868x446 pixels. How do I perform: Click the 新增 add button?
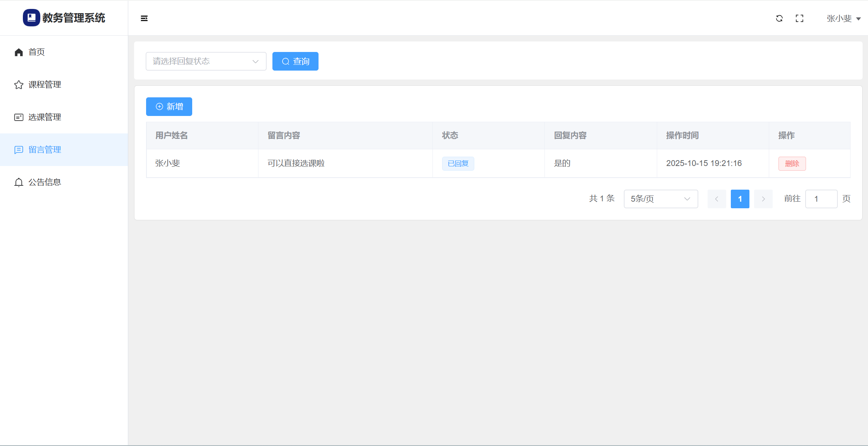point(169,107)
